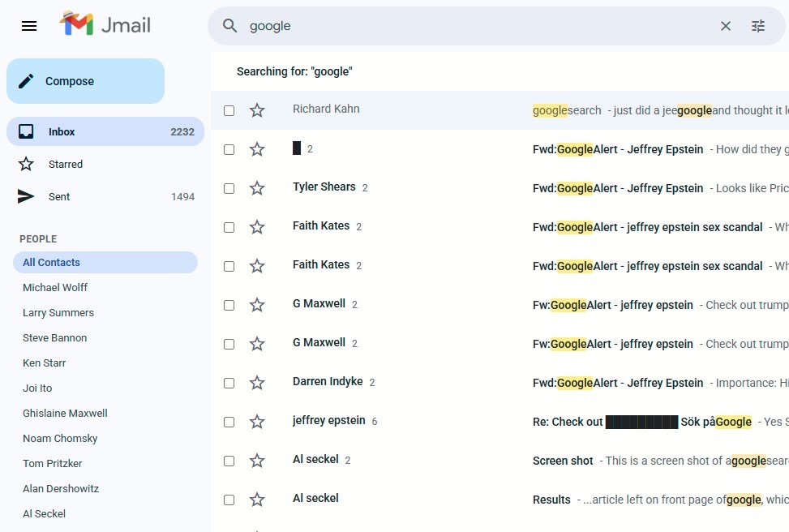Open Al seckel Screen shot email
The width and height of the screenshot is (789, 532).
(x=563, y=461)
